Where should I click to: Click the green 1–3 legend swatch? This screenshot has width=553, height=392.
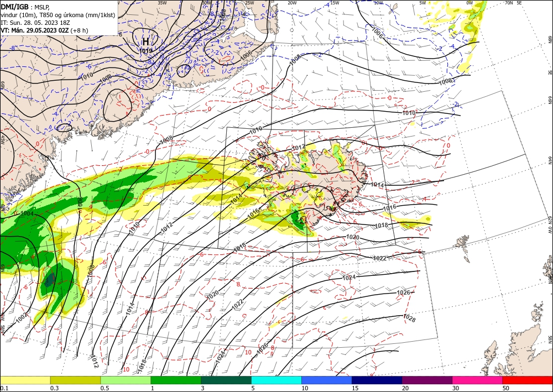coord(176,380)
